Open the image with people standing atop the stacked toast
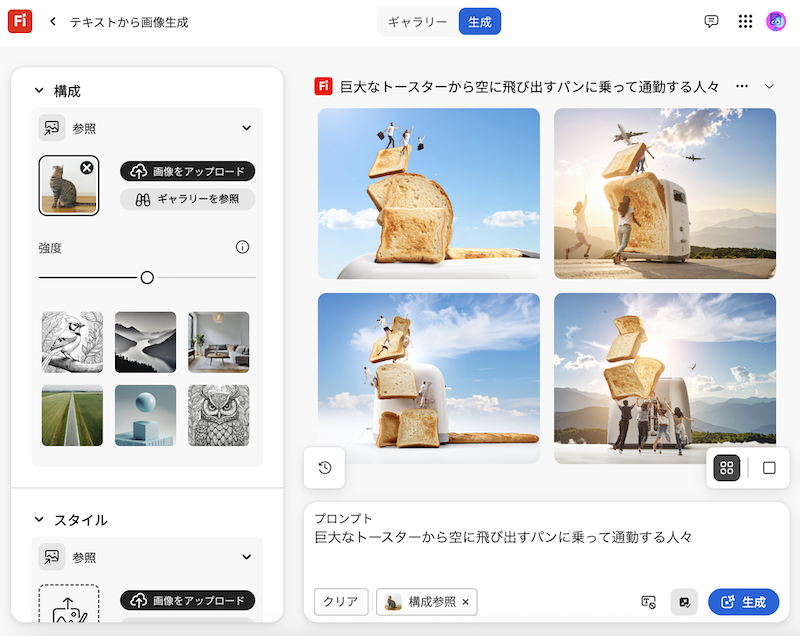Image resolution: width=800 pixels, height=636 pixels. 429,193
